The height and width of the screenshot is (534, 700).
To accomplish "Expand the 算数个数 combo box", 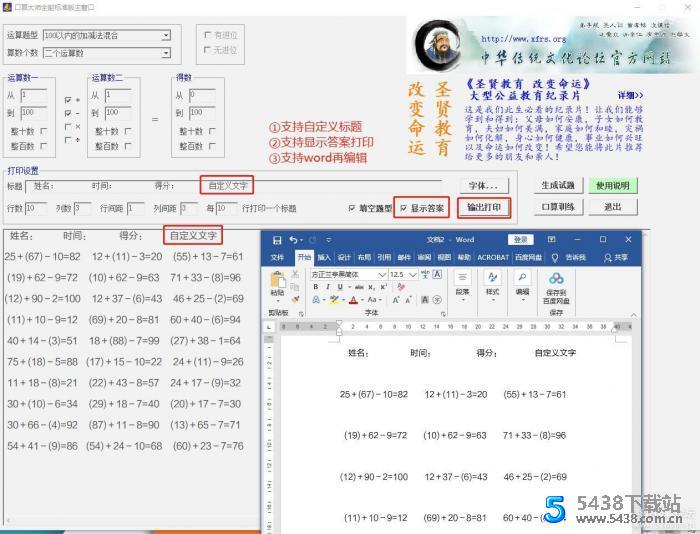I will [165, 52].
